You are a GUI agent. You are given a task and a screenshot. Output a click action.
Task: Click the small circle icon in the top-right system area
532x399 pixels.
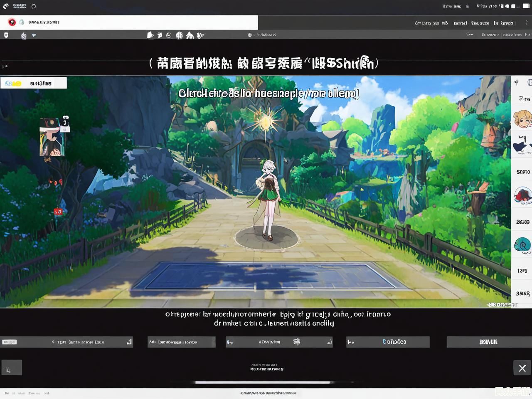pos(467,6)
